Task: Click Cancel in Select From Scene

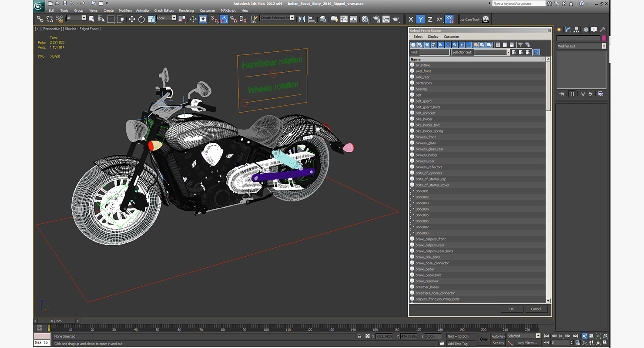Action: [536, 309]
